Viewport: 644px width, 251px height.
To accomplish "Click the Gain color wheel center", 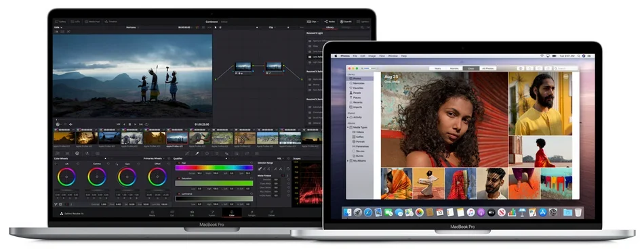I will [127, 177].
